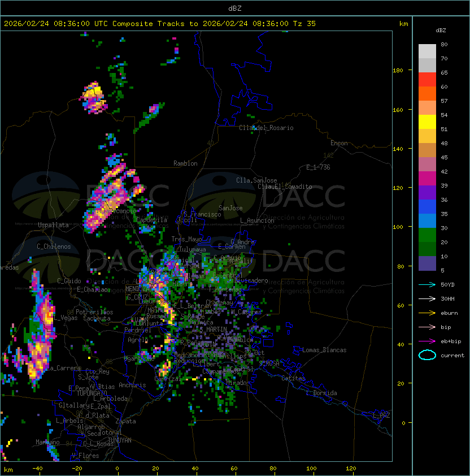Image resolution: width=470 pixels, height=476 pixels.
Task: Click the Potrerillos label
Action: coord(94,311)
